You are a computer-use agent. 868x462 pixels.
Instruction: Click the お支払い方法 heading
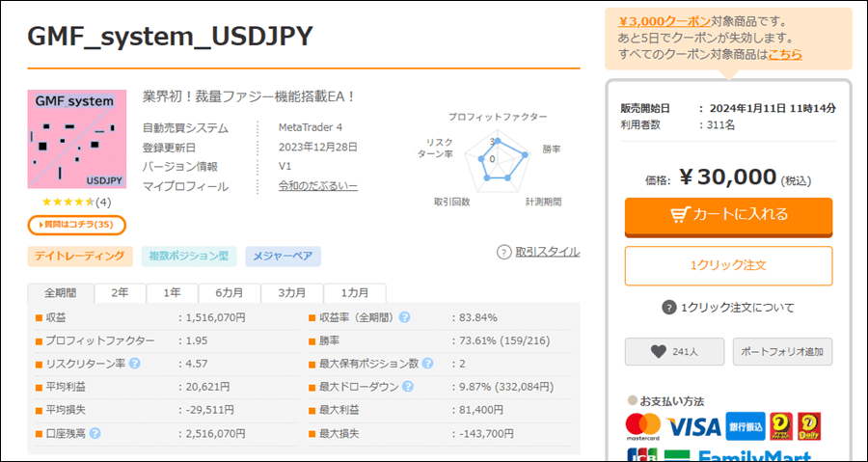672,401
